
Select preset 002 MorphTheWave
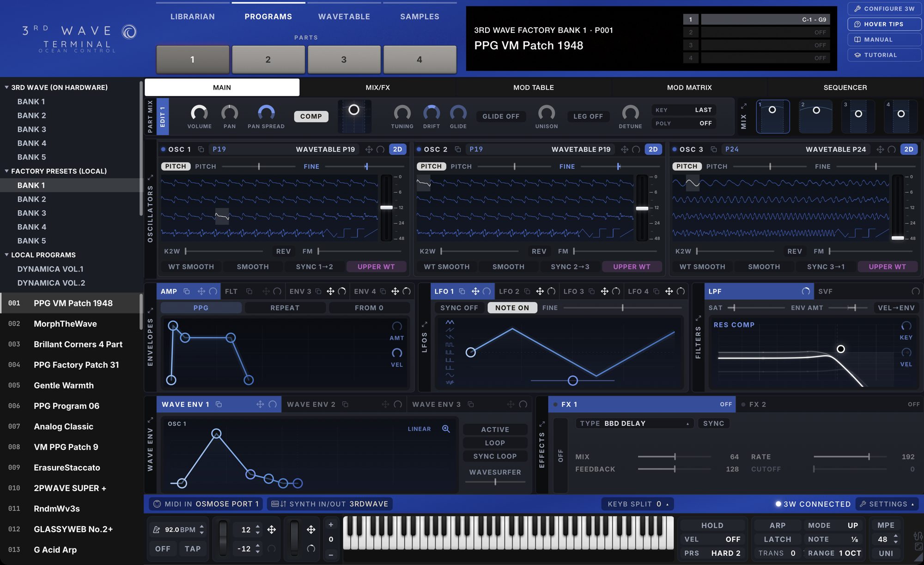(x=71, y=324)
